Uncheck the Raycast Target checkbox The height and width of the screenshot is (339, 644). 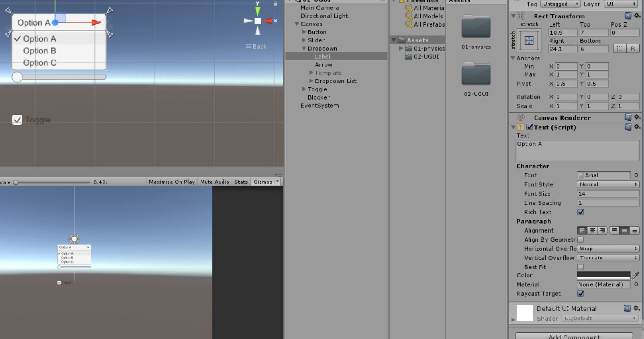click(581, 294)
